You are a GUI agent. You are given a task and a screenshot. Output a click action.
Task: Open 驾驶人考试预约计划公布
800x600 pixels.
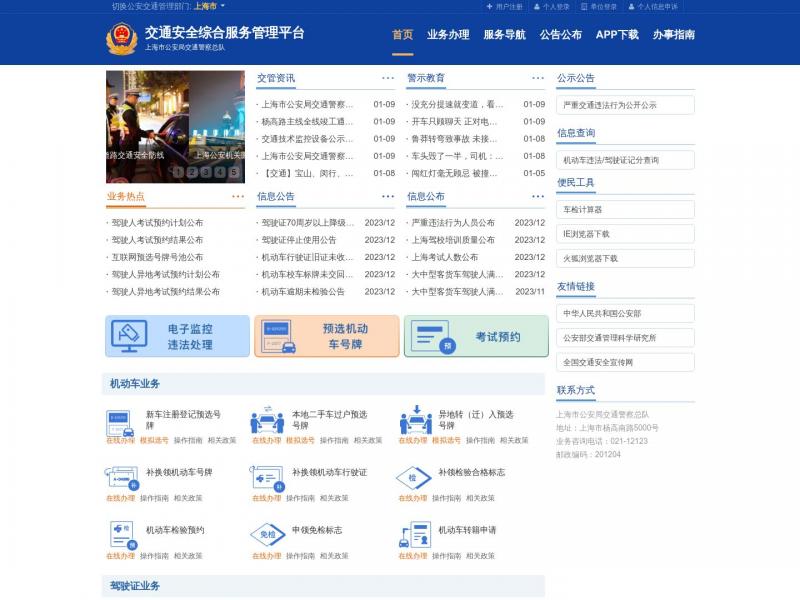click(157, 223)
